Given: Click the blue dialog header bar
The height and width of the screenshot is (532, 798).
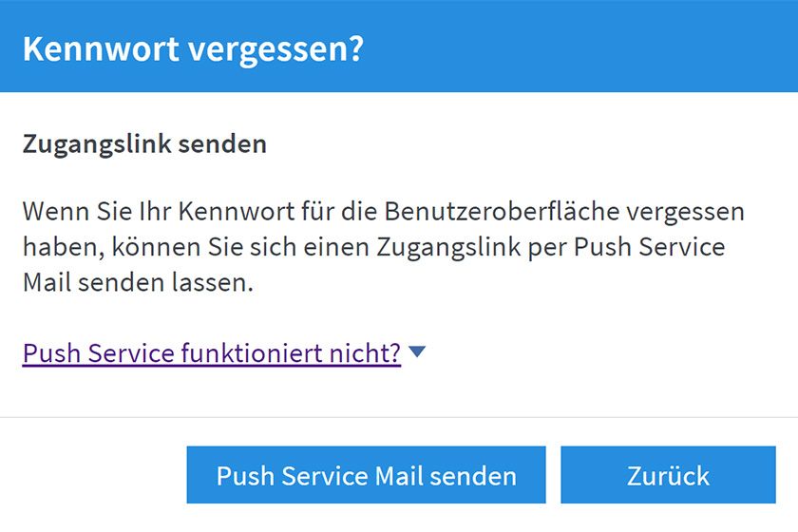Looking at the screenshot, I should tap(570, 47).
